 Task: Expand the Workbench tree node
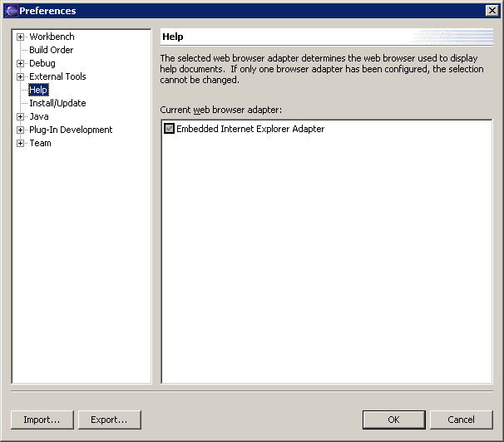click(20, 37)
